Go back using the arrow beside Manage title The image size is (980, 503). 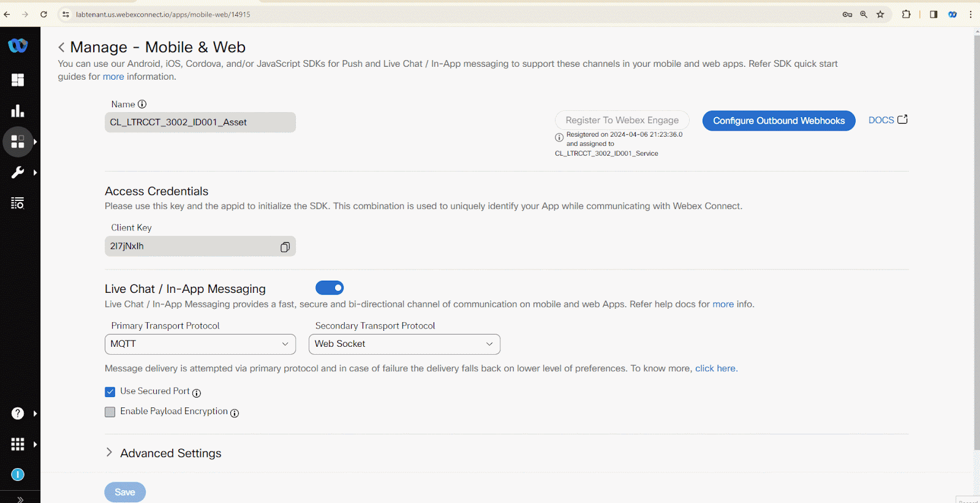[61, 48]
